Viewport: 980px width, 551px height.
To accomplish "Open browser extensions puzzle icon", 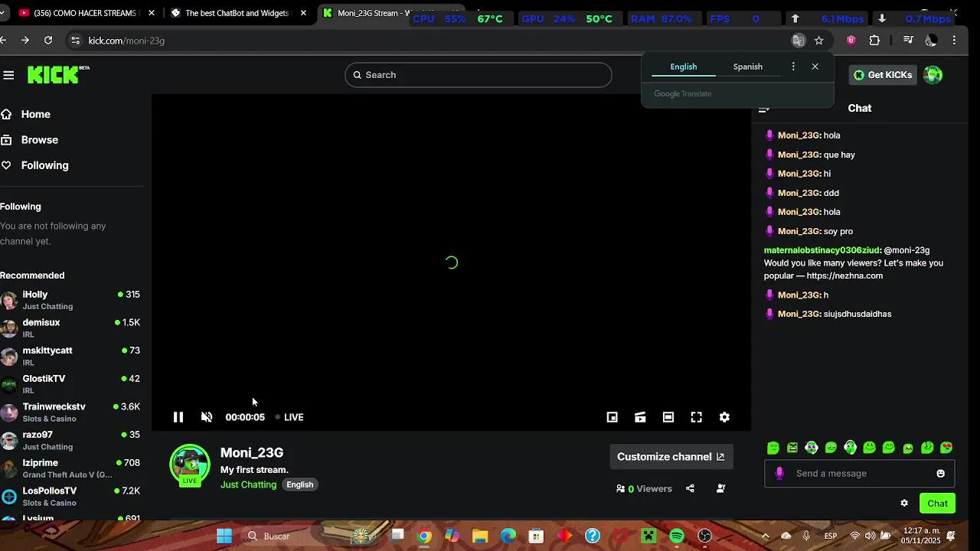I will pos(874,41).
